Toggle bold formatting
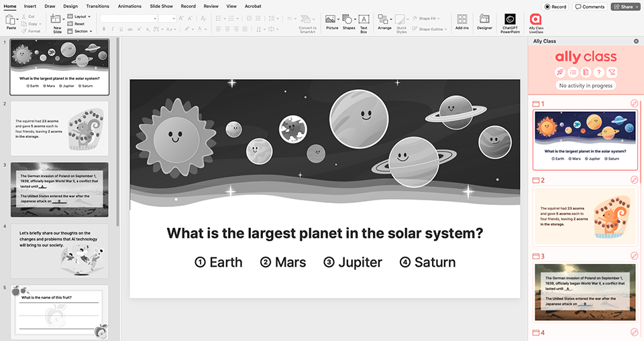This screenshot has height=341, width=644. 103,29
